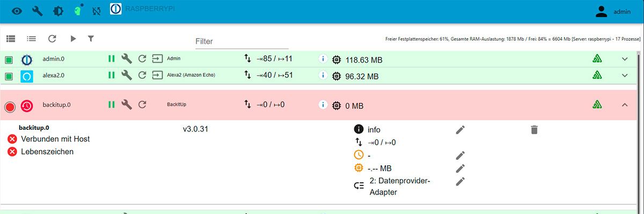Click the orange memory limit chip icon
Viewport: 644px width, 214px height.
(x=359, y=168)
